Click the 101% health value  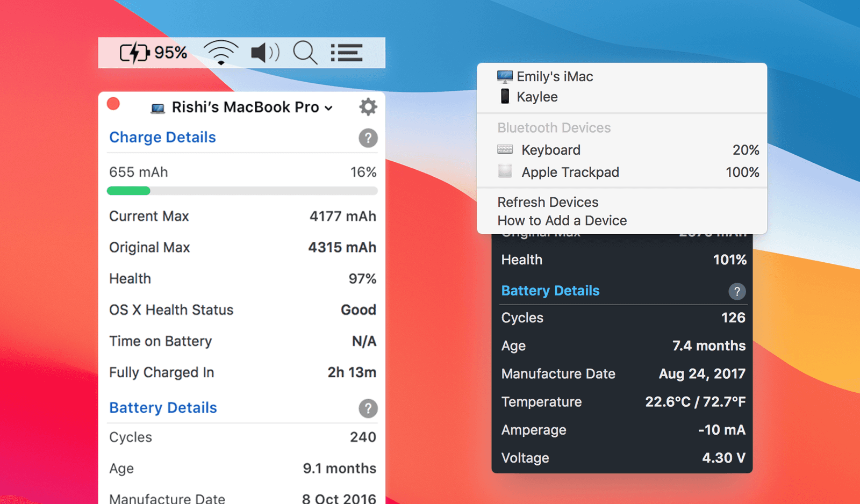click(x=730, y=260)
